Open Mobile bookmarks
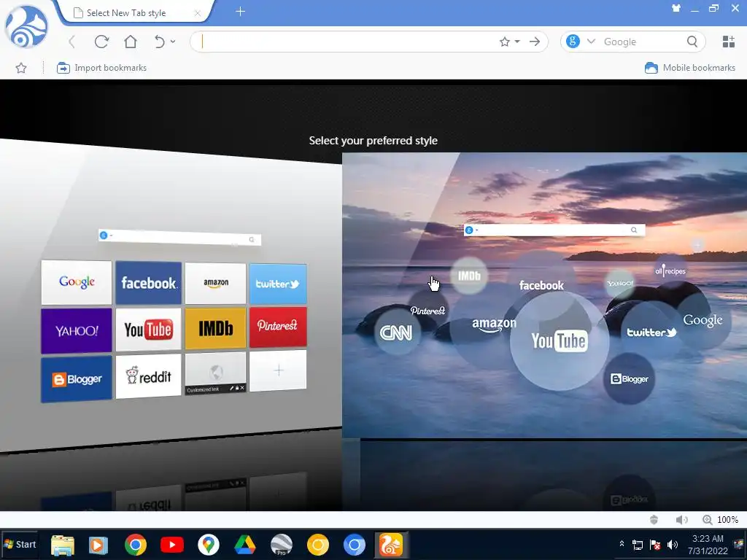The width and height of the screenshot is (747, 560). pyautogui.click(x=690, y=68)
